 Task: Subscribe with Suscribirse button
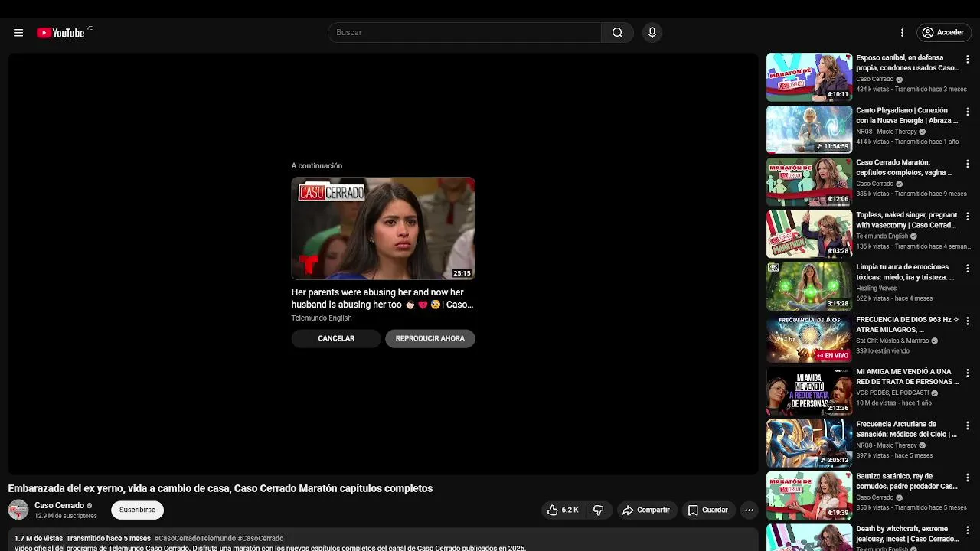[137, 510]
